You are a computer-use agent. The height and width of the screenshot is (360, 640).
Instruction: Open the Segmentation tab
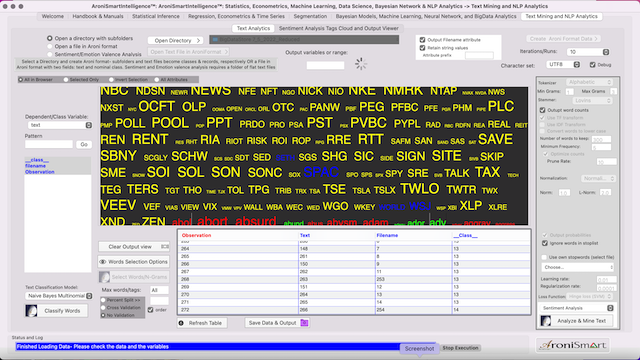(x=310, y=16)
